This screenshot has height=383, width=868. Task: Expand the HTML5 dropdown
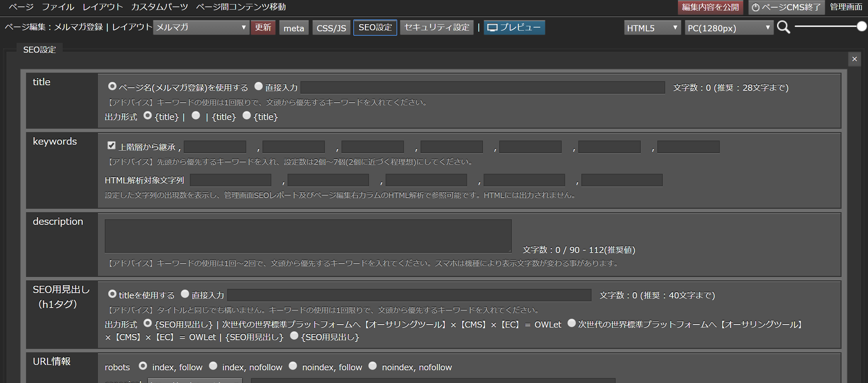(x=652, y=28)
